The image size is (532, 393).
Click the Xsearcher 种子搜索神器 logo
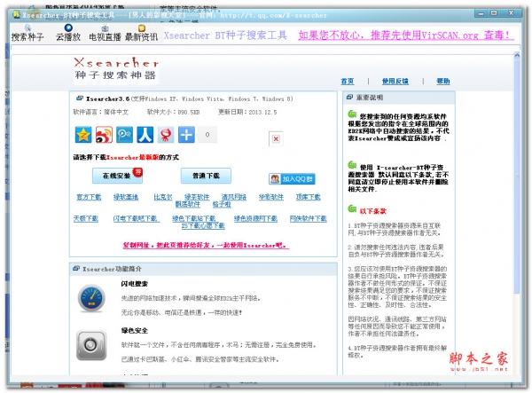116,69
